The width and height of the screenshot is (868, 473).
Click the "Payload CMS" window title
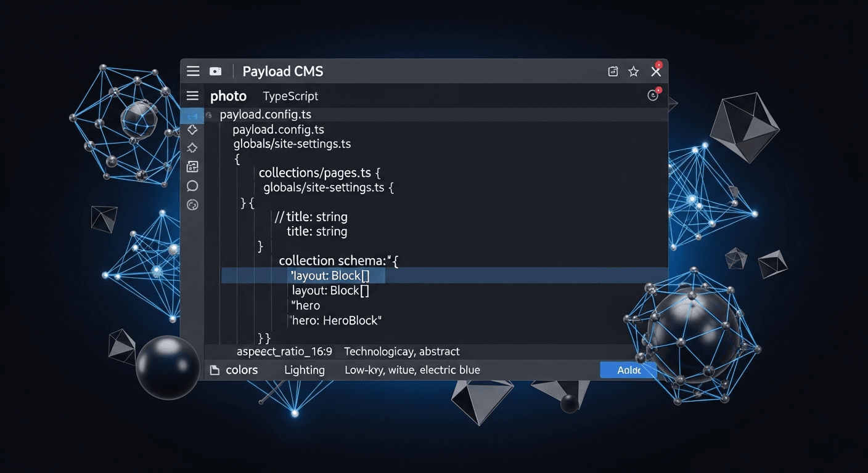point(283,71)
